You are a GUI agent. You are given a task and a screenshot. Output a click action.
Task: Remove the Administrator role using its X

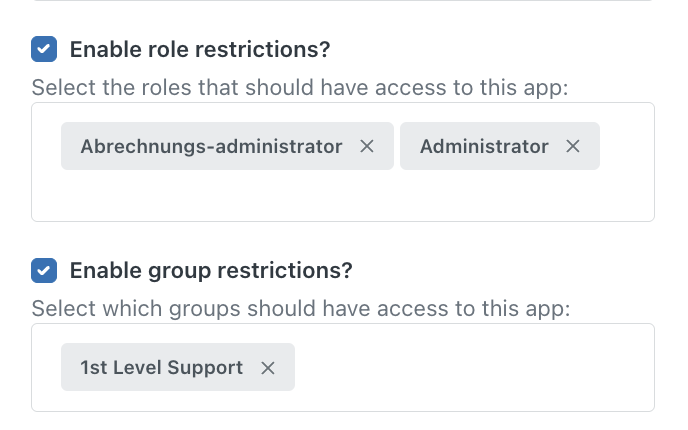click(573, 146)
